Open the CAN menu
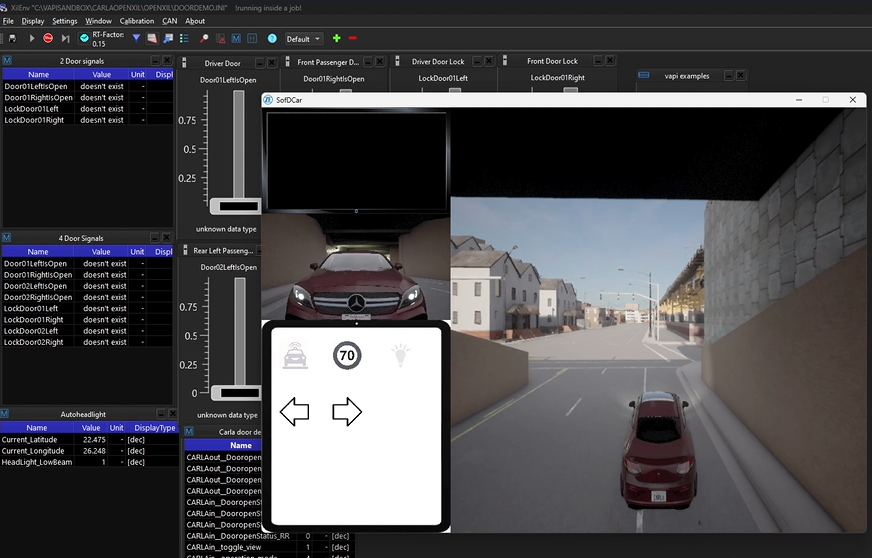872x558 pixels. click(x=169, y=20)
